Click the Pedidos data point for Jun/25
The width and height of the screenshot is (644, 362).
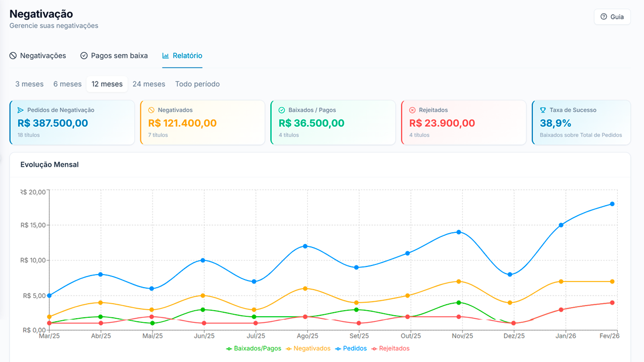pyautogui.click(x=203, y=260)
